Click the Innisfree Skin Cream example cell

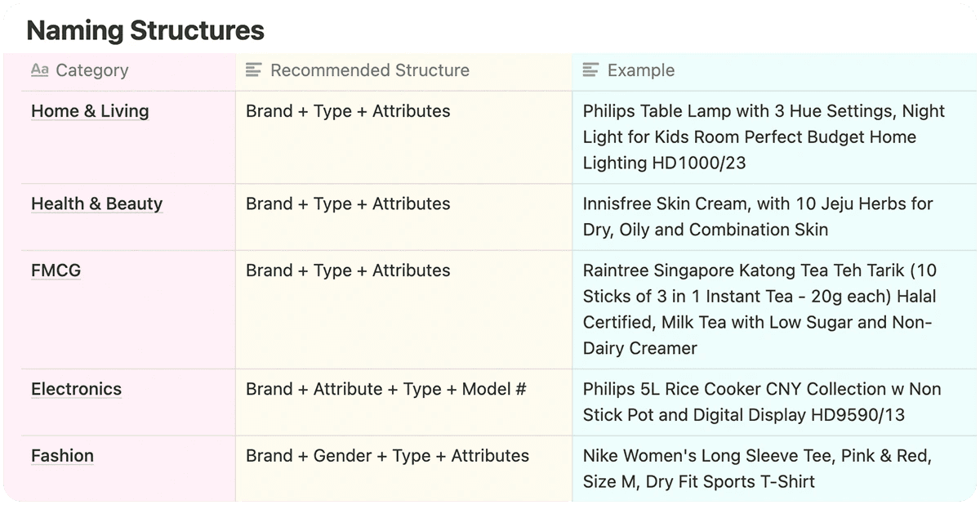(x=757, y=217)
